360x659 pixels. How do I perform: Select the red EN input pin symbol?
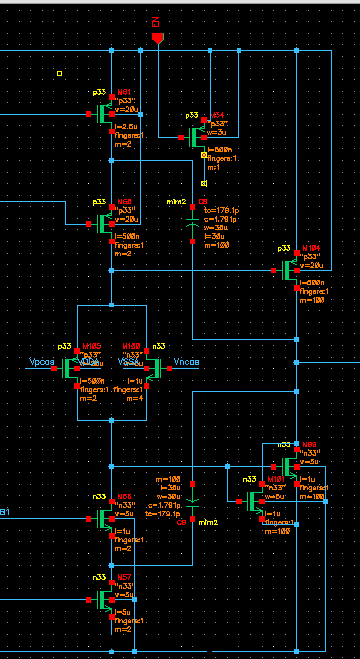(158, 38)
